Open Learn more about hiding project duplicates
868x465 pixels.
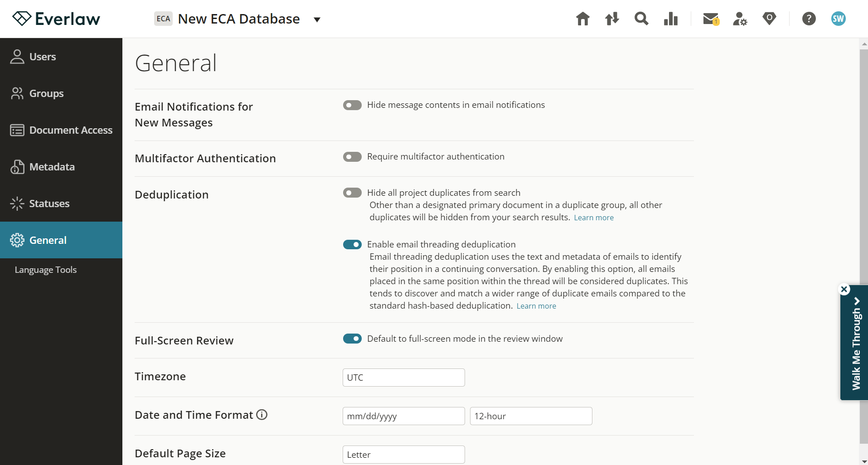594,218
